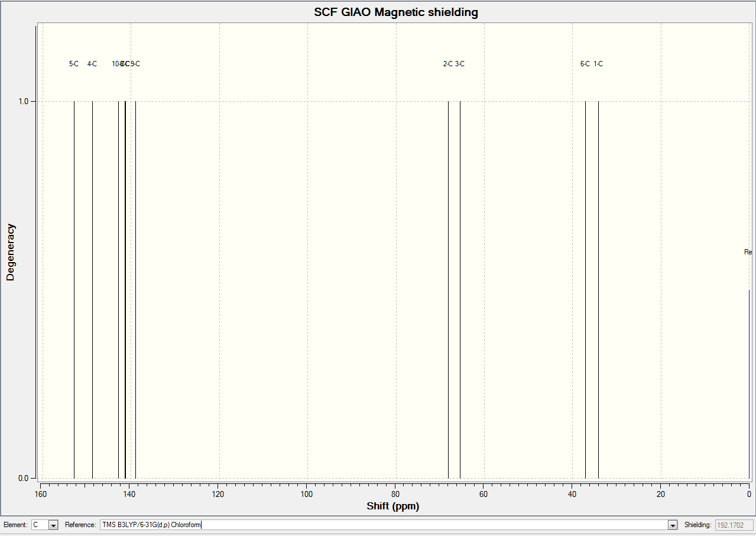This screenshot has height=536, width=756.
Task: Select the 4-C peak line
Action: click(x=92, y=290)
